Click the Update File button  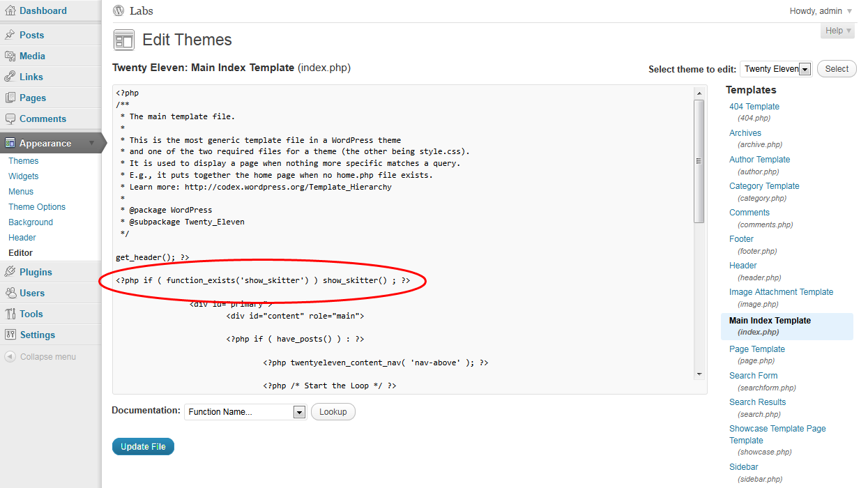143,446
